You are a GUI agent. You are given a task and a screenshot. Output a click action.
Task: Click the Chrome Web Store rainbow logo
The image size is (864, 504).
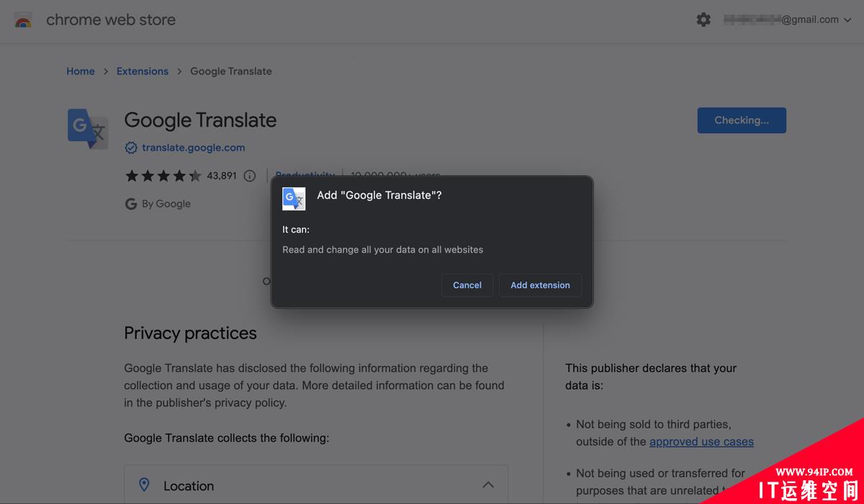(x=23, y=20)
